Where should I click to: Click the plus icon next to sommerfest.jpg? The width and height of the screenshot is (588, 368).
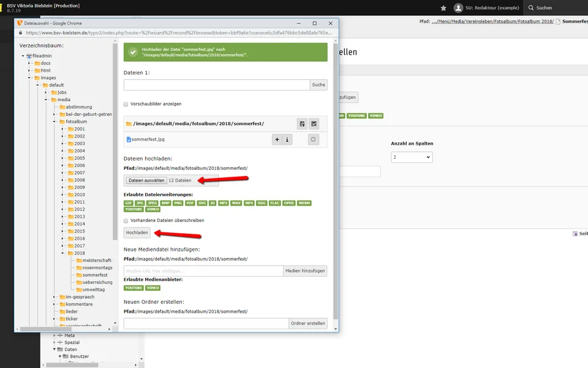pos(277,140)
